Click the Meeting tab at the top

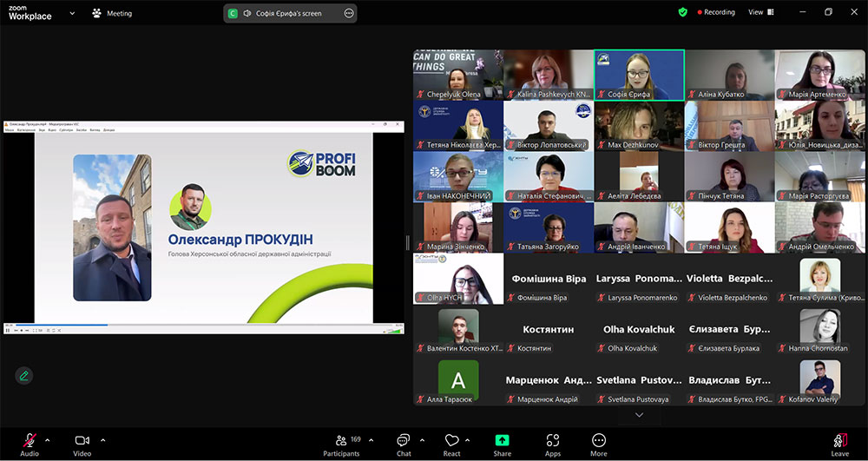pos(112,13)
